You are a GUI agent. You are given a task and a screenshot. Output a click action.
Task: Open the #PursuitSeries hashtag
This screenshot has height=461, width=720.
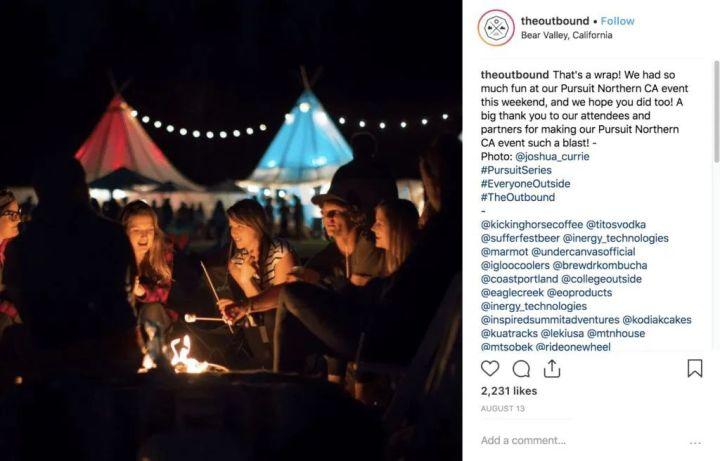click(x=516, y=170)
